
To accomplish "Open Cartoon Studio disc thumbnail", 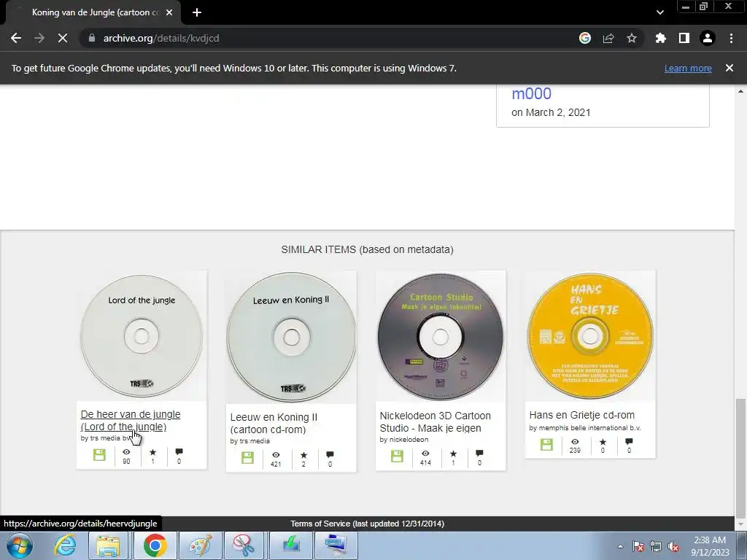I will 440,336.
